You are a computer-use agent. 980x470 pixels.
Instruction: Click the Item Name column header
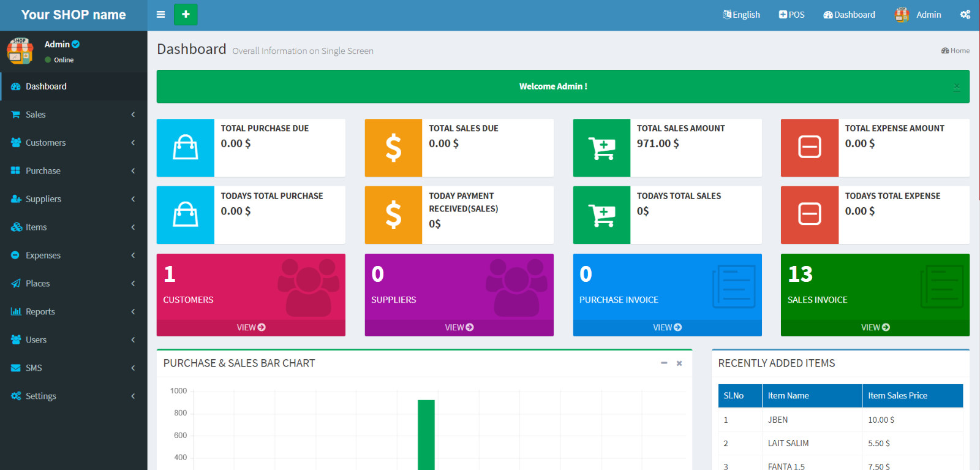(x=812, y=396)
